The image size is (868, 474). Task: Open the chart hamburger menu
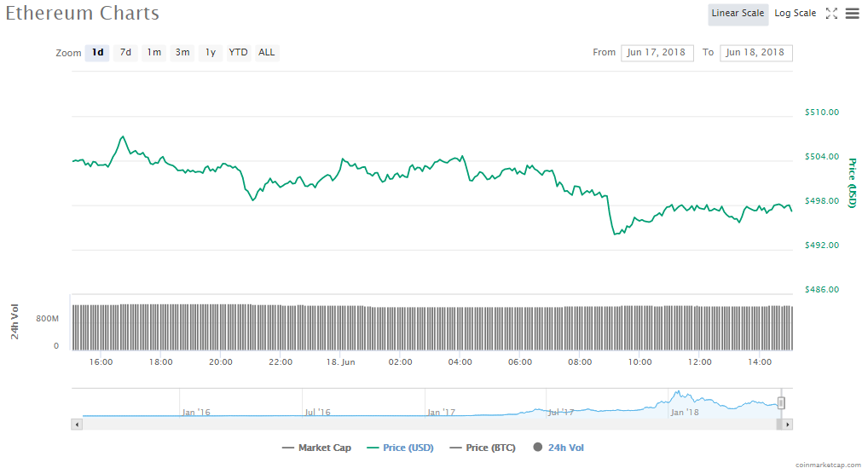tap(852, 14)
